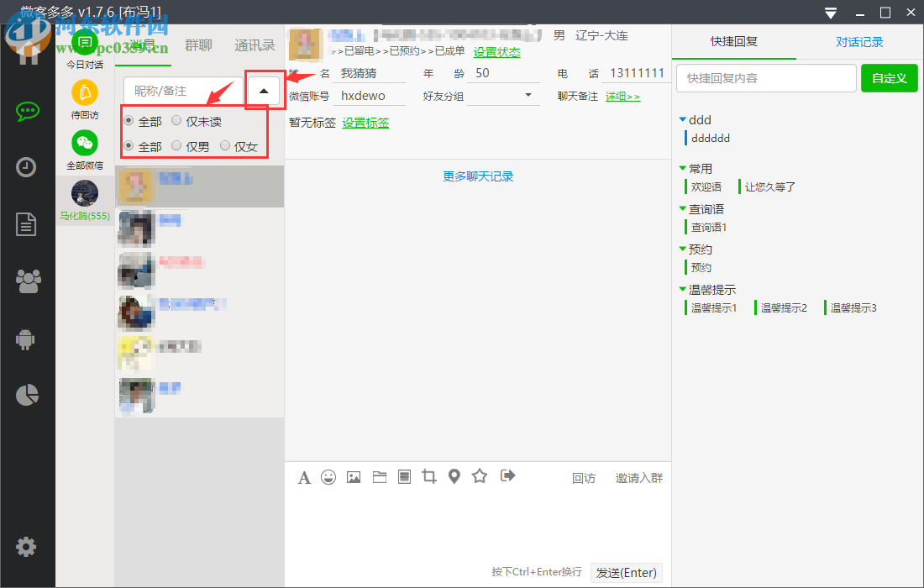Click the 自定义 green button
The image size is (924, 588).
click(889, 78)
